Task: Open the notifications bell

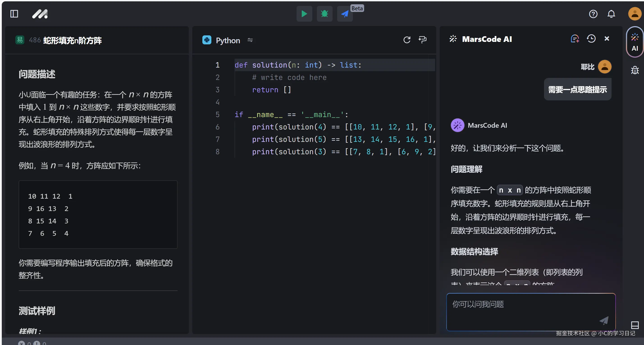Action: click(x=611, y=14)
